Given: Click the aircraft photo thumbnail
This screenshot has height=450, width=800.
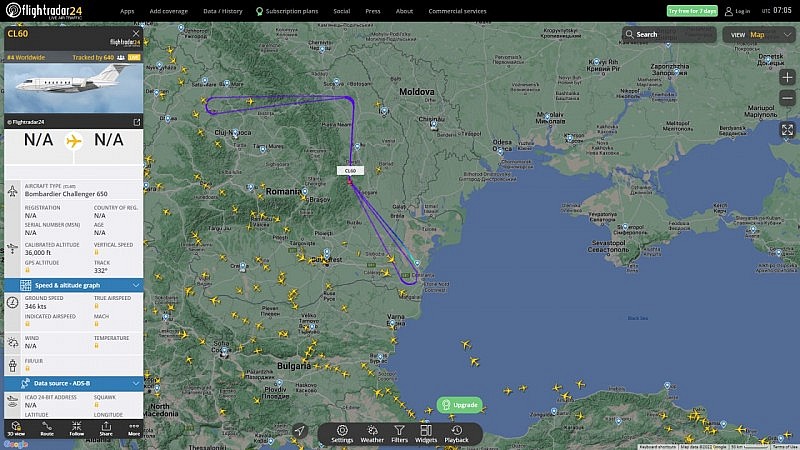Looking at the screenshot, I should click(73, 88).
